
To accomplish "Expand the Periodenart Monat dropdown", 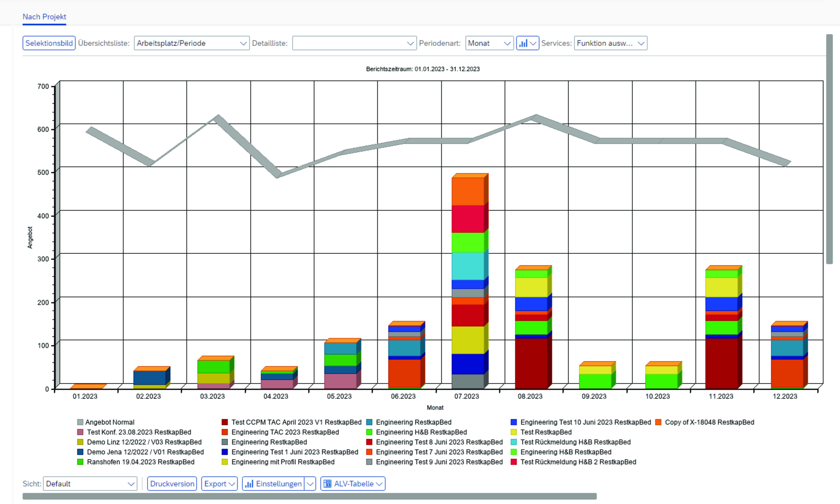I will (x=489, y=43).
